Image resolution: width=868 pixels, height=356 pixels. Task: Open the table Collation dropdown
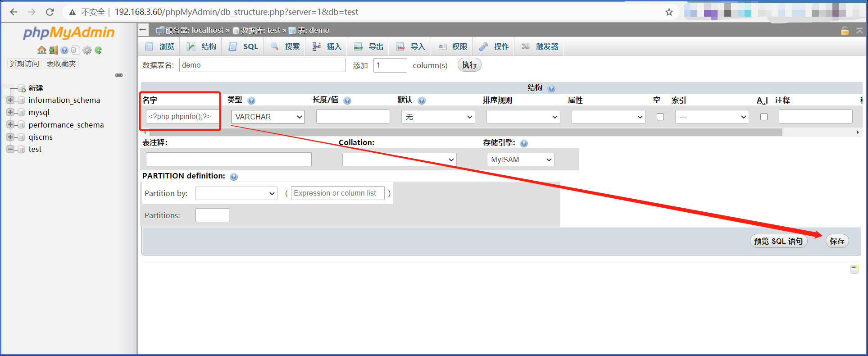[400, 160]
